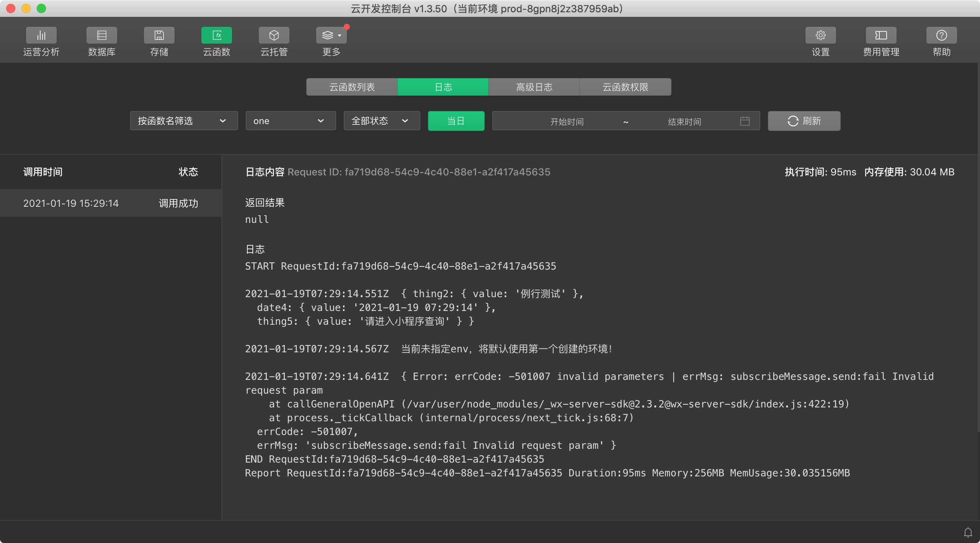Click the 刷新 refresh button
Screen dimensions: 980x543
click(804, 121)
